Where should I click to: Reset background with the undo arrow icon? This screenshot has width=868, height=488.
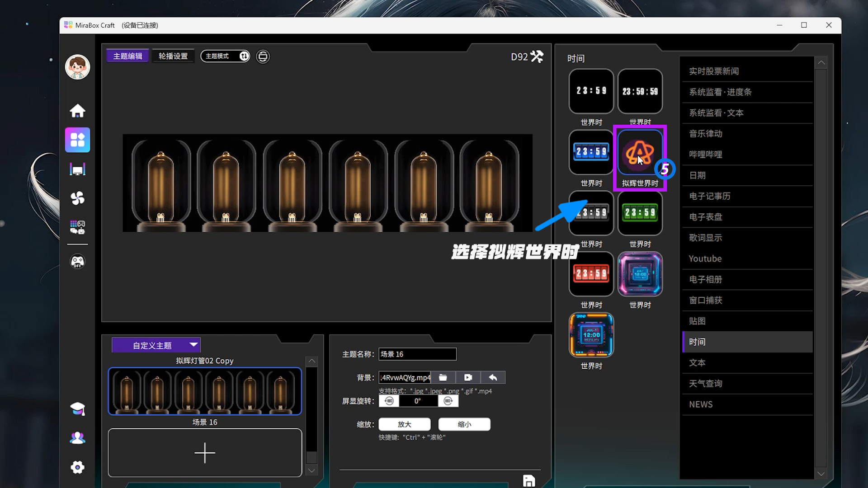tap(493, 377)
